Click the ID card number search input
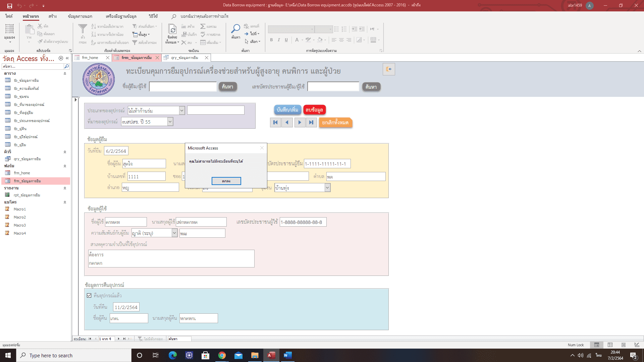The image size is (644, 362). tap(333, 87)
